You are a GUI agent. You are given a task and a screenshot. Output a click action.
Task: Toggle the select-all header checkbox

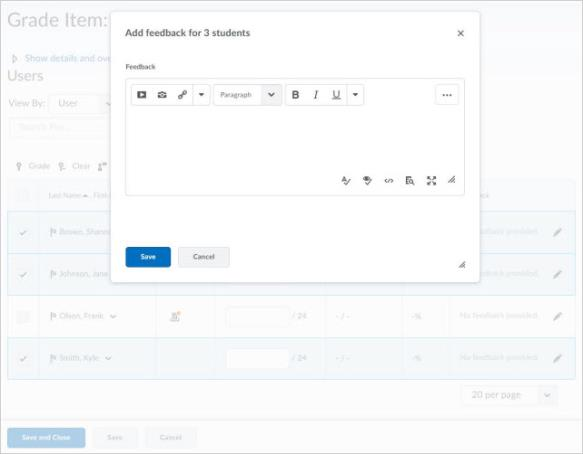tap(23, 195)
